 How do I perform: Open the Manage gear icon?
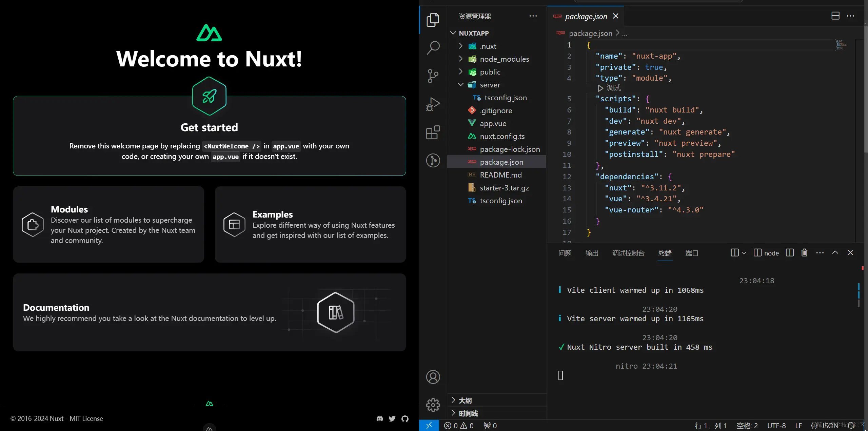point(433,405)
